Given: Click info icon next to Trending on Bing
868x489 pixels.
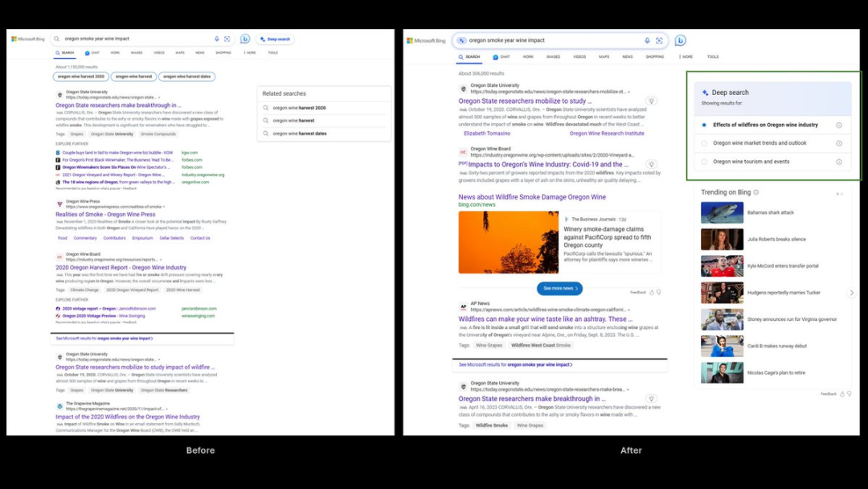Looking at the screenshot, I should [x=756, y=192].
